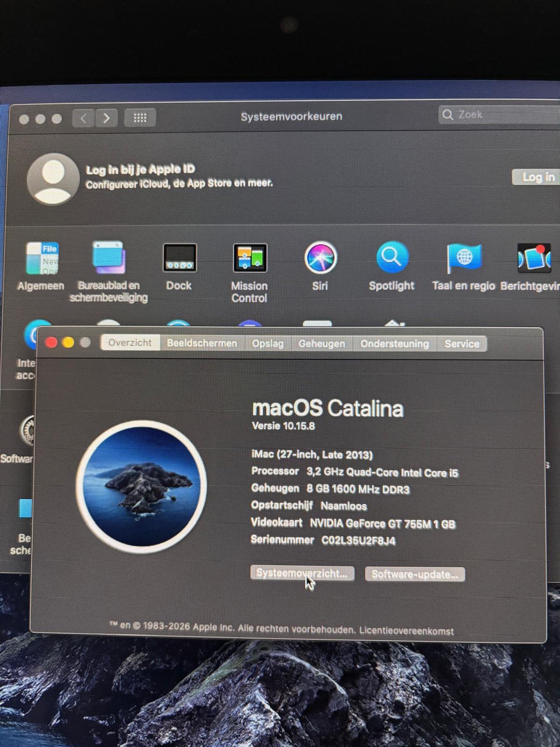Minimize the About This Mac window

click(x=68, y=343)
